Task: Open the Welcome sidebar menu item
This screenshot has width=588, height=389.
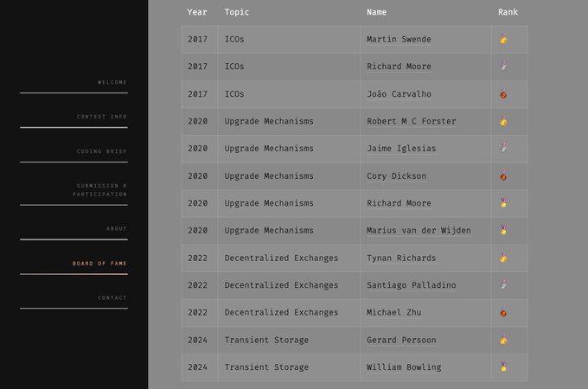Action: point(112,82)
